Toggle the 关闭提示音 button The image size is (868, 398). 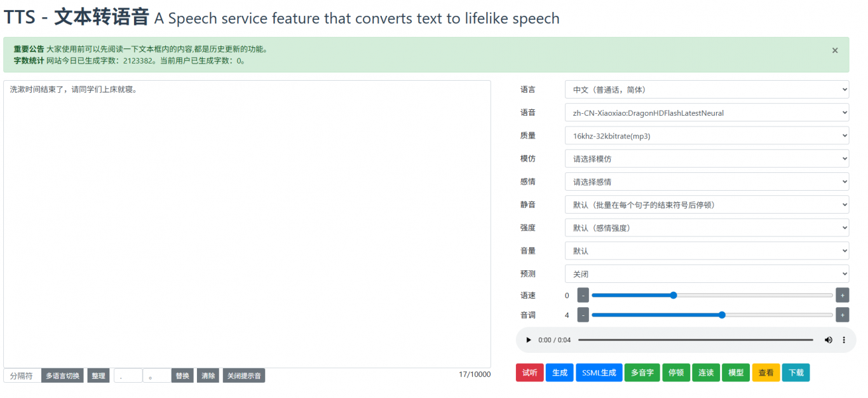[243, 376]
